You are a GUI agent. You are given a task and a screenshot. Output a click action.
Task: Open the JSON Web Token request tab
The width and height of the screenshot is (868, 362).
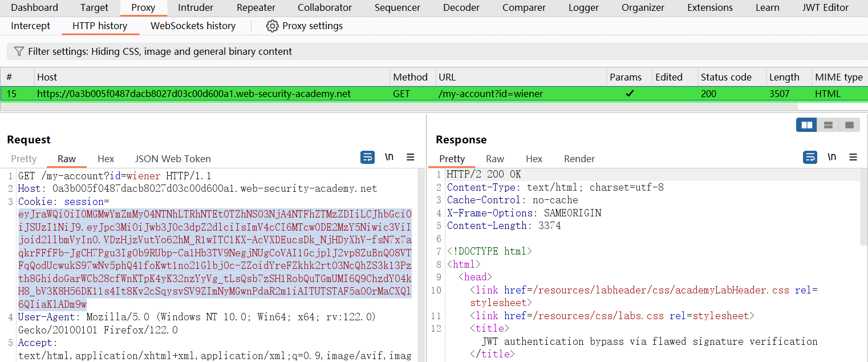pos(173,159)
